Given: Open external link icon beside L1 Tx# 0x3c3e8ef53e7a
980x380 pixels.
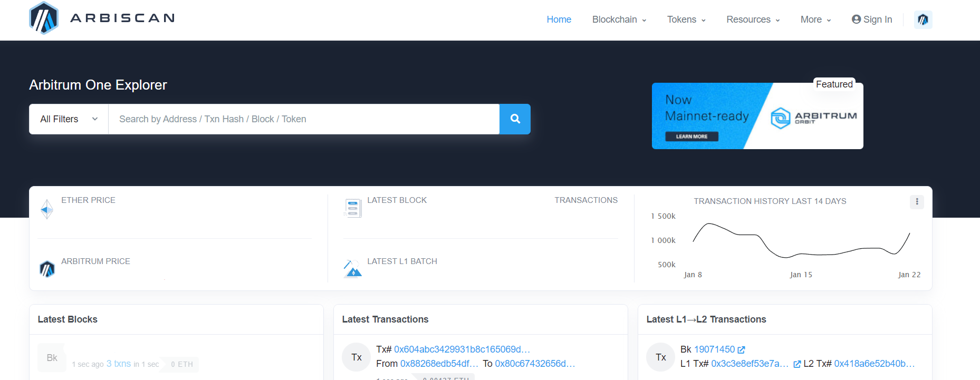Looking at the screenshot, I should coord(797,364).
